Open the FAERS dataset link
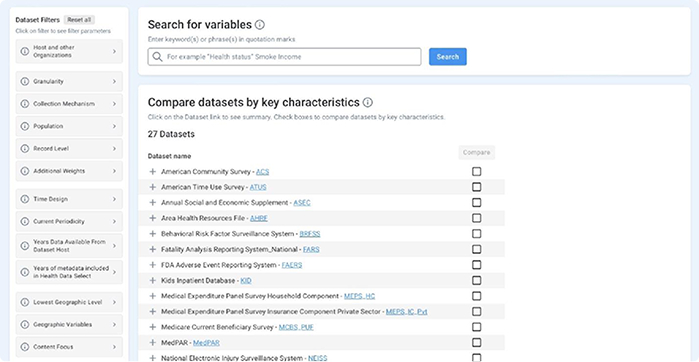Image resolution: width=699 pixels, height=362 pixels. (x=292, y=265)
